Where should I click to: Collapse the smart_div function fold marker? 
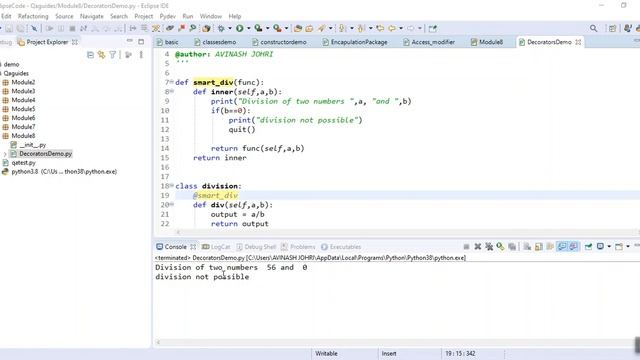[x=172, y=82]
